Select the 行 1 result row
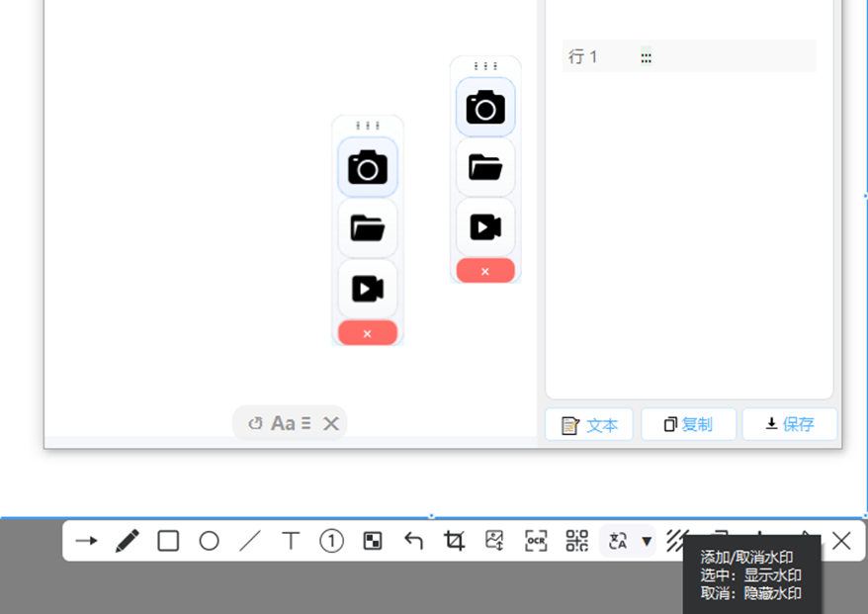 pos(689,56)
